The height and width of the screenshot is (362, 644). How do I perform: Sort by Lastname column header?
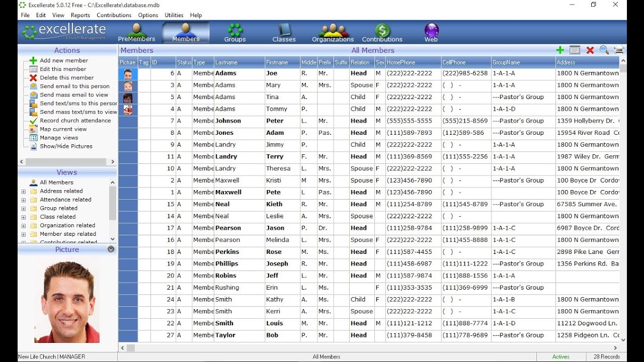[x=239, y=62]
